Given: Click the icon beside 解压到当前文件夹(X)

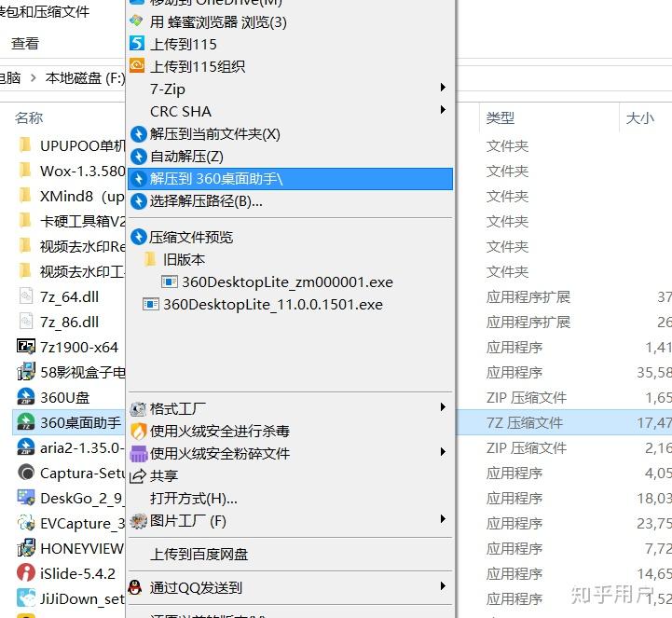Looking at the screenshot, I should click(x=139, y=134).
